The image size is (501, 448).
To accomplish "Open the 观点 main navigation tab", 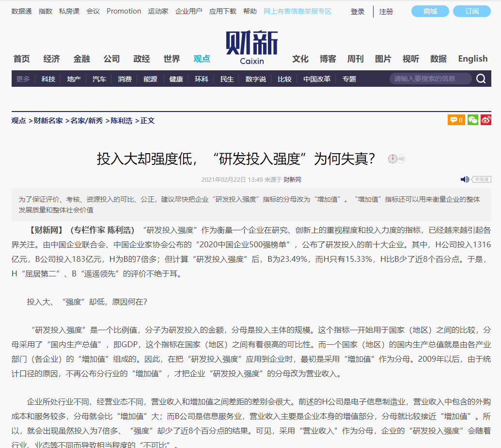I will pyautogui.click(x=202, y=59).
